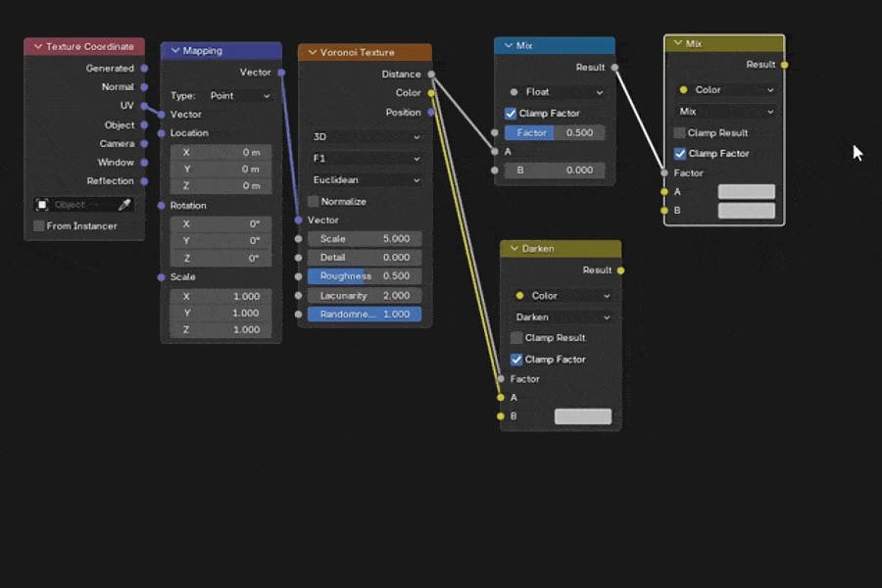This screenshot has width=882, height=588.
Task: Open the Darken node Color type dropdown
Action: pyautogui.click(x=563, y=295)
